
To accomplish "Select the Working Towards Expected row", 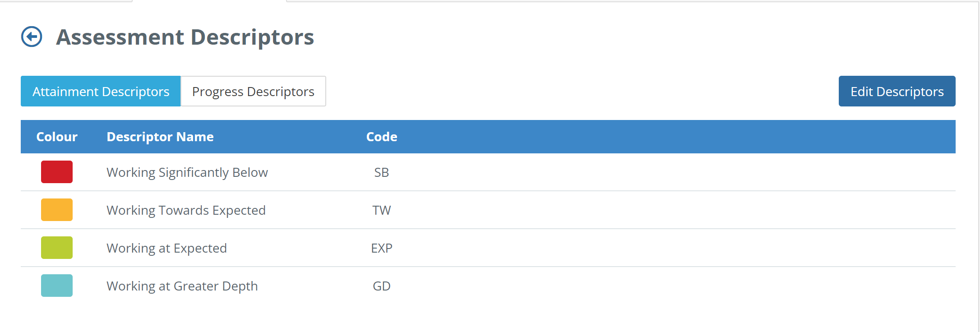I will click(488, 210).
